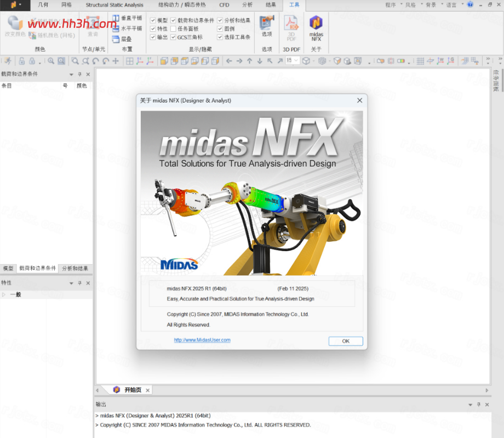Viewport: 504px width, 438px height.
Task: Switch to the 网格 ribbon tab
Action: pos(66,5)
